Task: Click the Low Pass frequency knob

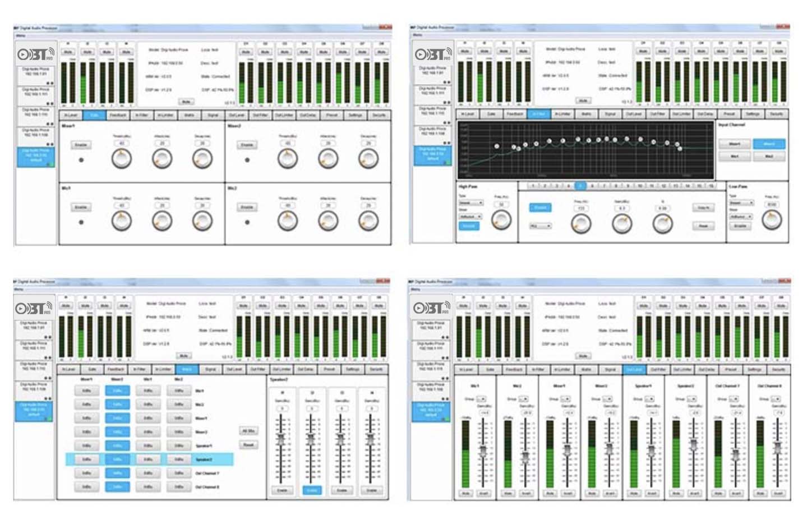Action: 772,220
